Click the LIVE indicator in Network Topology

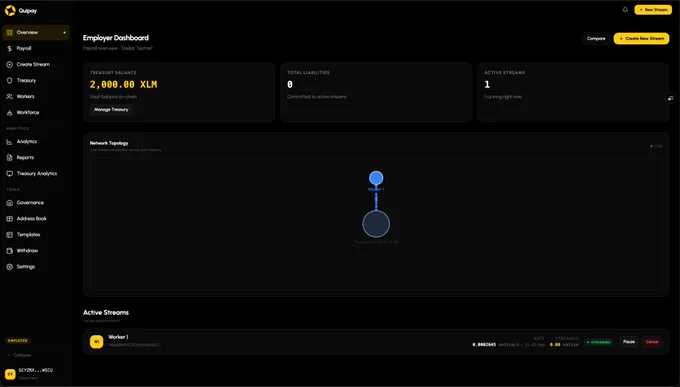[x=656, y=146]
